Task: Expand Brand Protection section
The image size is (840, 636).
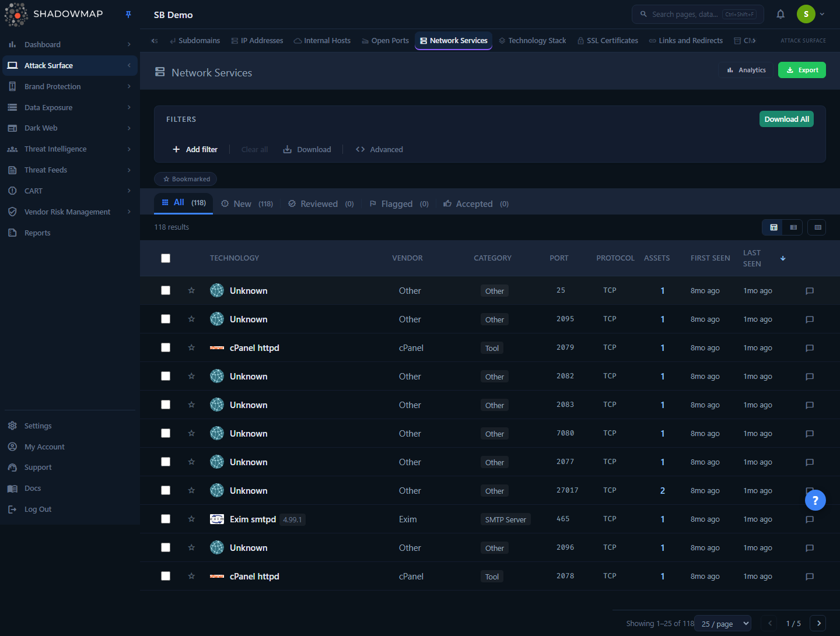Action: 70,86
